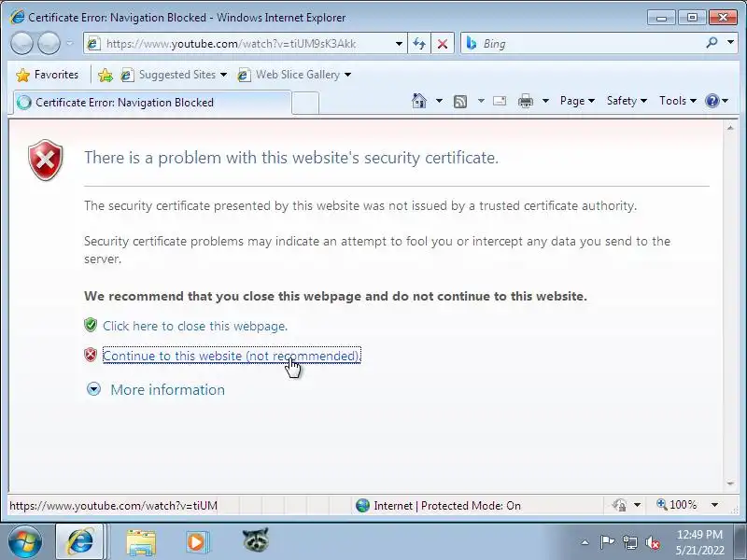The image size is (747, 560).
Task: Expand the zoom level dropdown arrow
Action: click(x=714, y=505)
